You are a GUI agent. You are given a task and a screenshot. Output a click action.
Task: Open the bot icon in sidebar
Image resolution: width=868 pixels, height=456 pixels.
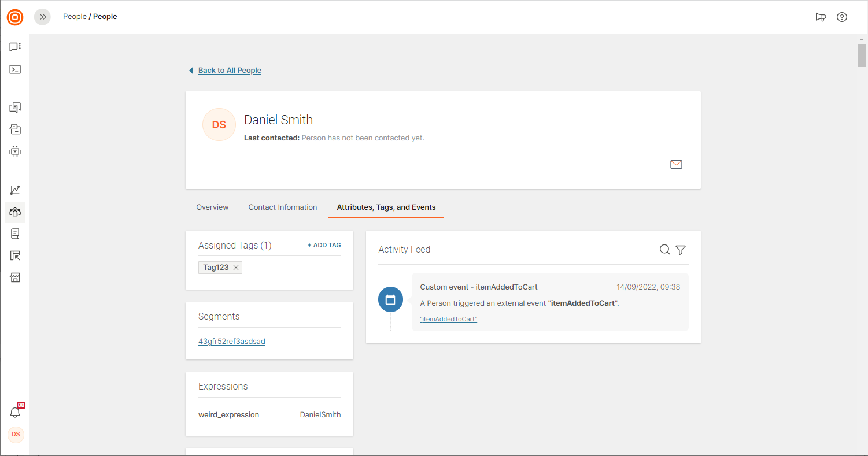pyautogui.click(x=15, y=151)
